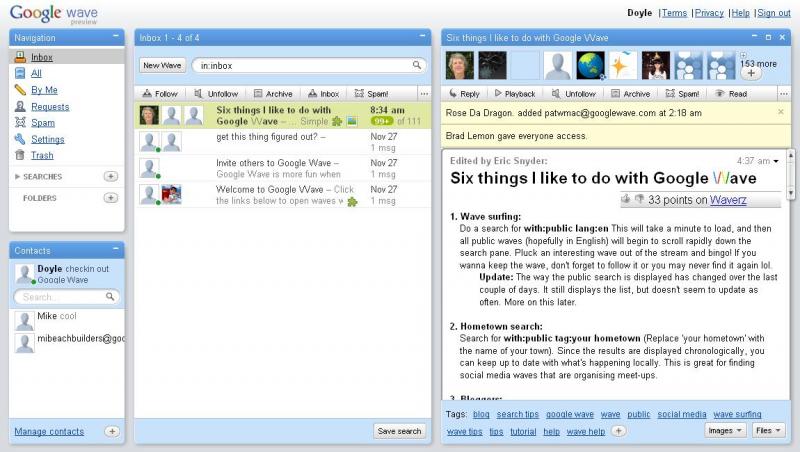800x452 pixels.
Task: Click the first participant photo avatar
Action: 460,65
